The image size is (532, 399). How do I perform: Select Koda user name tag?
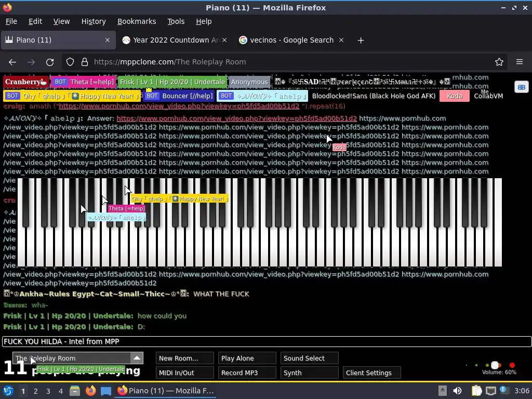click(x=454, y=96)
